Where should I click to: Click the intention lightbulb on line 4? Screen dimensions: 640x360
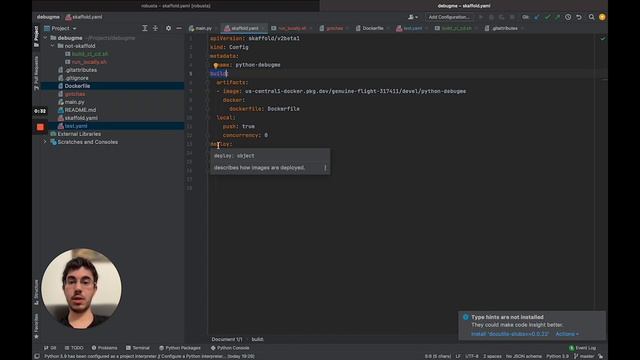pyautogui.click(x=216, y=65)
